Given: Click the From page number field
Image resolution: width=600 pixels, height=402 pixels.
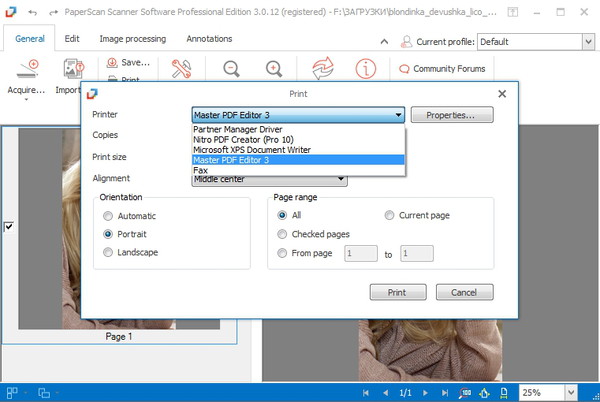Looking at the screenshot, I should 360,254.
